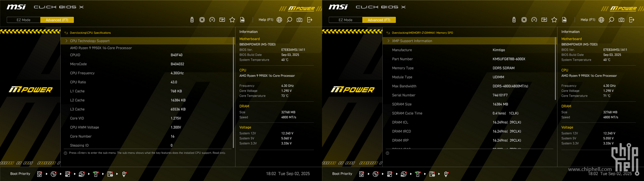644x181 pixels.
Task: Select the CPU Ratio row
Action: [147, 82]
